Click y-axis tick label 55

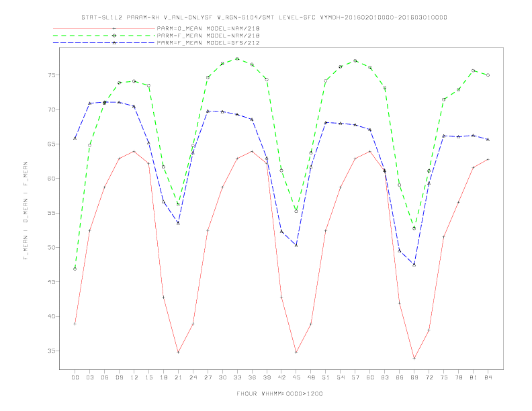pyautogui.click(x=52, y=213)
